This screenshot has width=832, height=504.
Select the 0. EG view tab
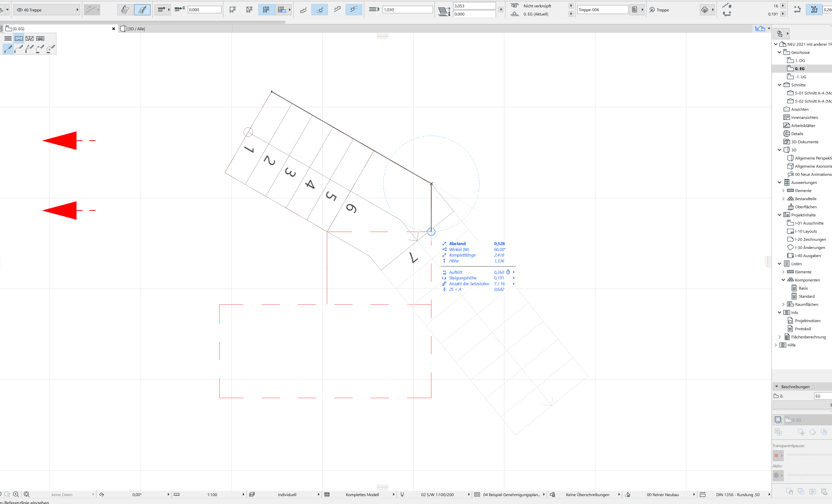point(19,29)
